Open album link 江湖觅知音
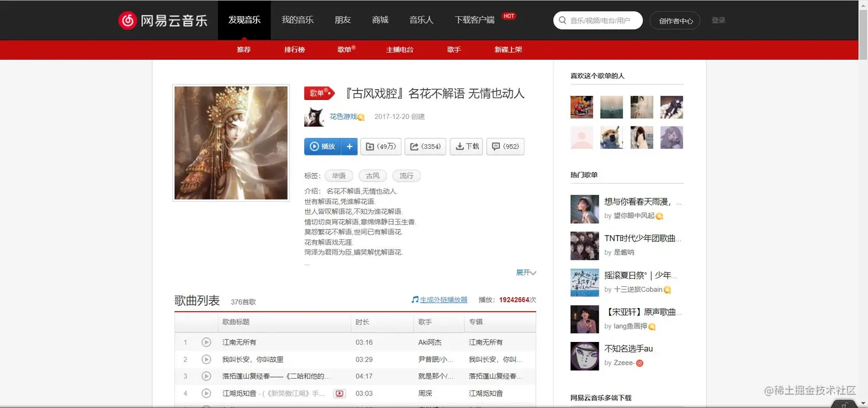 coord(486,394)
